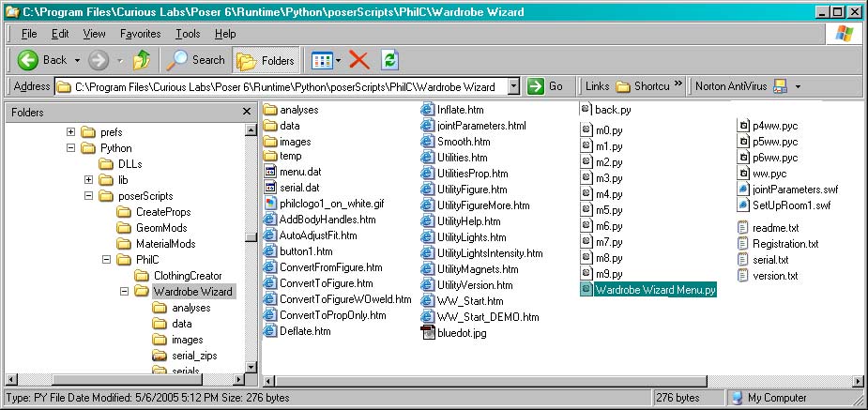The height and width of the screenshot is (410, 868).
Task: Click the Back navigation arrow icon
Action: pyautogui.click(x=27, y=60)
